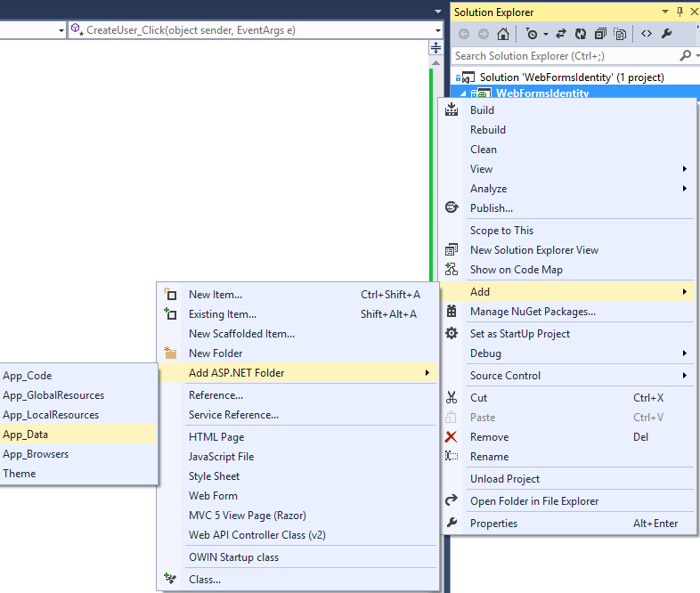Click Open Folder in File Explorer

click(x=534, y=501)
